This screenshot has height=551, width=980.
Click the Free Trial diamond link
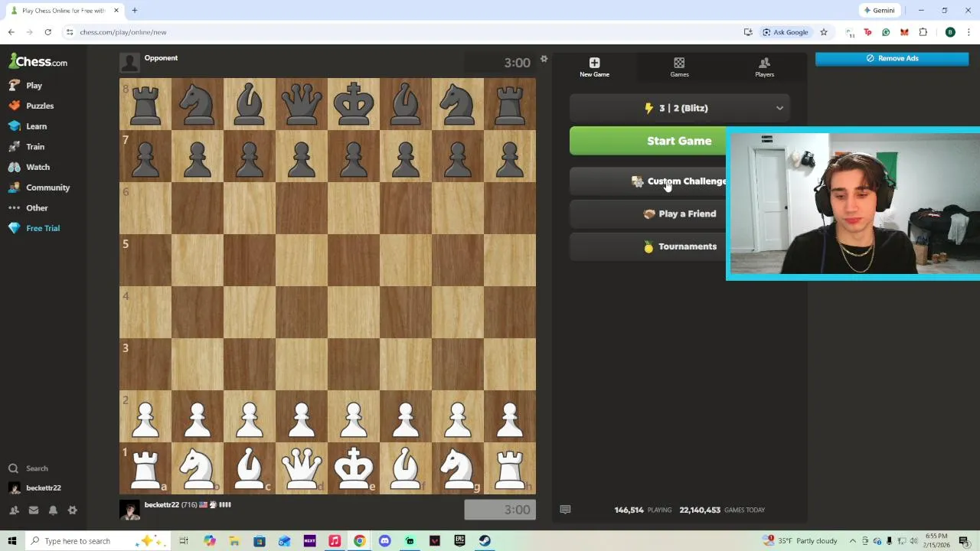[x=42, y=228]
